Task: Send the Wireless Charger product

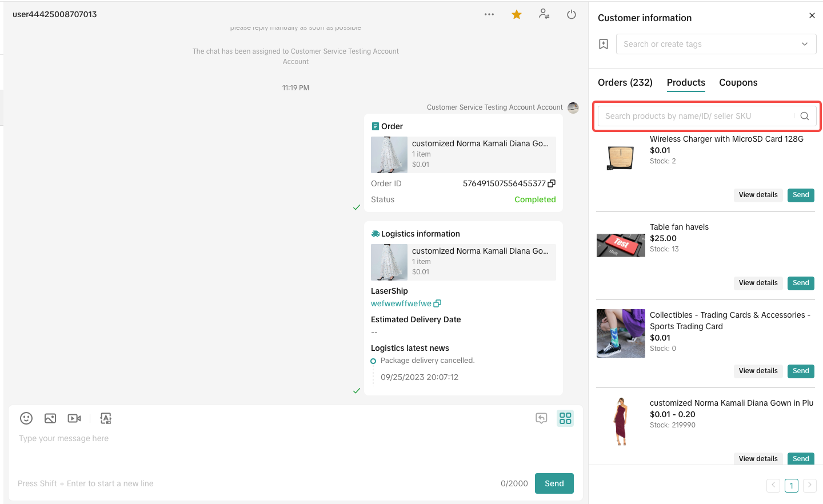Action: pyautogui.click(x=801, y=195)
